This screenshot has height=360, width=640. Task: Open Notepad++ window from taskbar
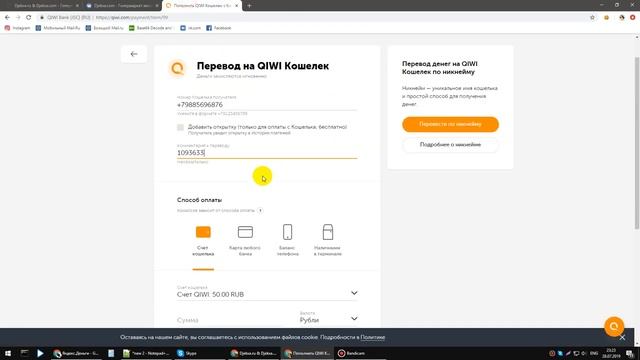coord(146,353)
